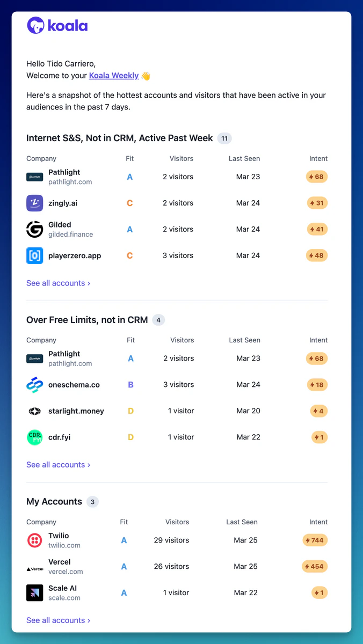363x644 pixels.
Task: Click the Vercel company name
Action: [60, 562]
